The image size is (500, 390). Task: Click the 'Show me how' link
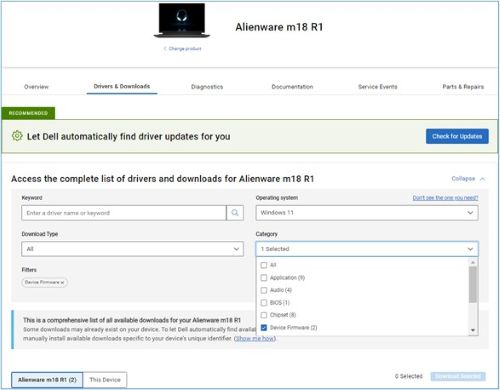click(255, 338)
